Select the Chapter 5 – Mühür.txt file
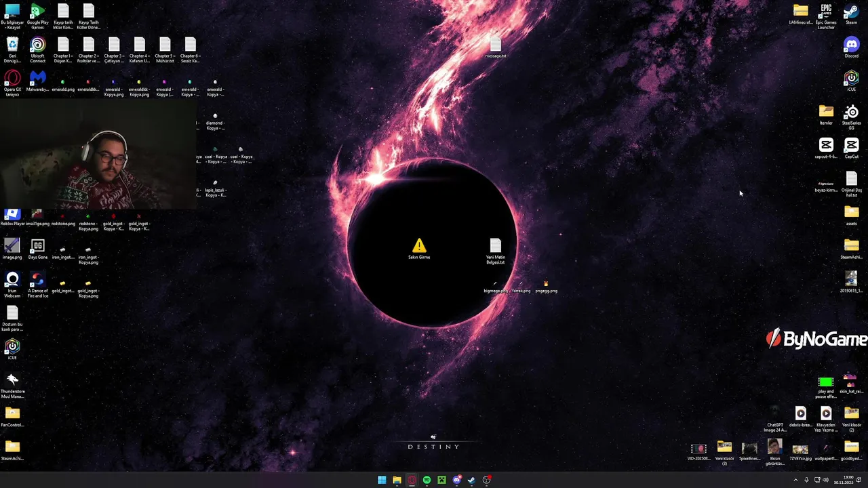The image size is (868, 488). coord(165,50)
